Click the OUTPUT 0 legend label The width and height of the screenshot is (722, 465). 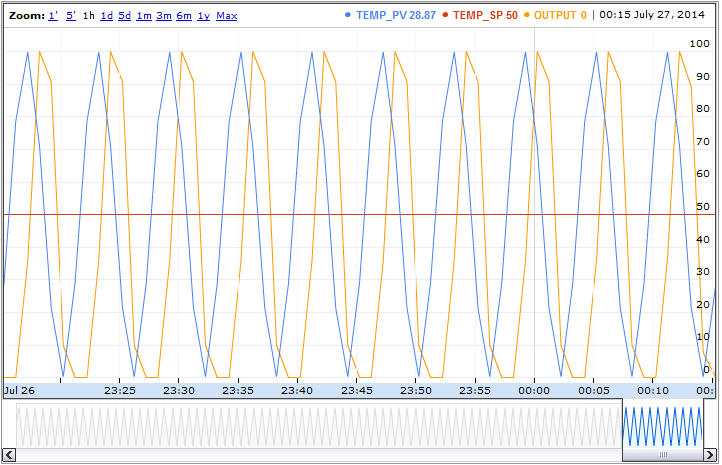[560, 16]
